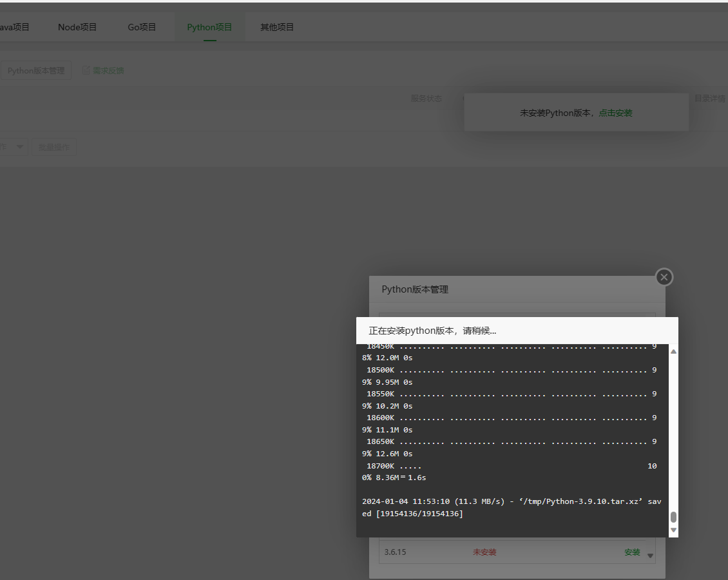728x580 pixels.
Task: Click the 18550K log line
Action: 512,394
